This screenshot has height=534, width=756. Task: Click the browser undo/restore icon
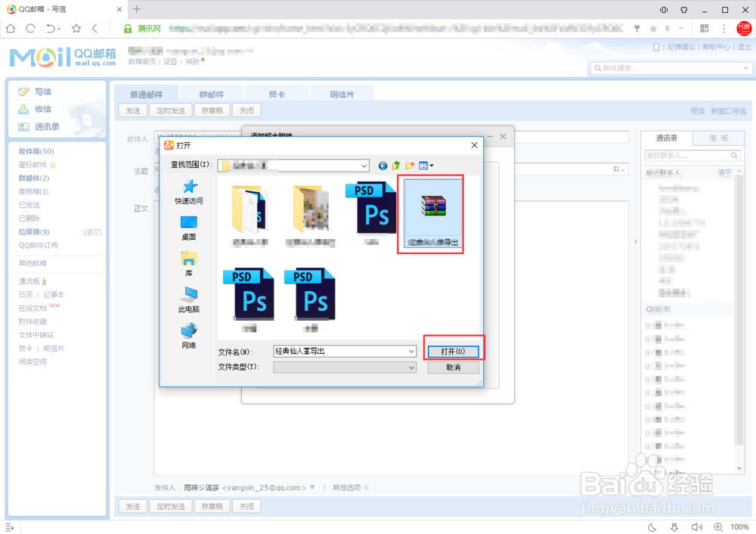tap(51, 29)
